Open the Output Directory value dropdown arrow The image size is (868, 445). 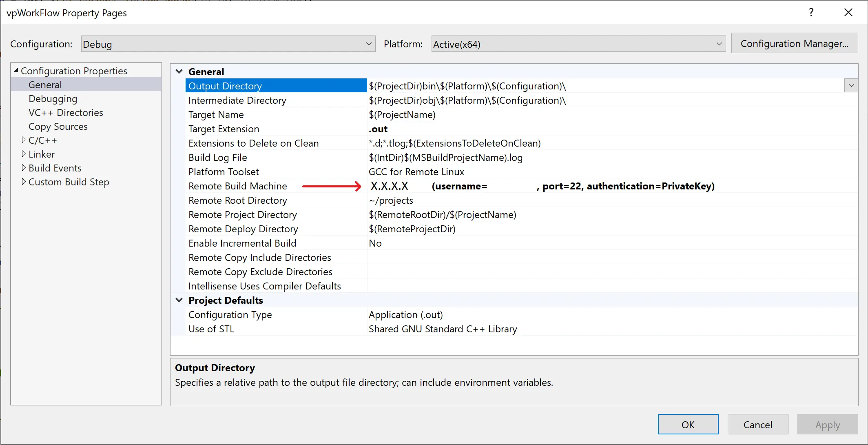(x=851, y=86)
